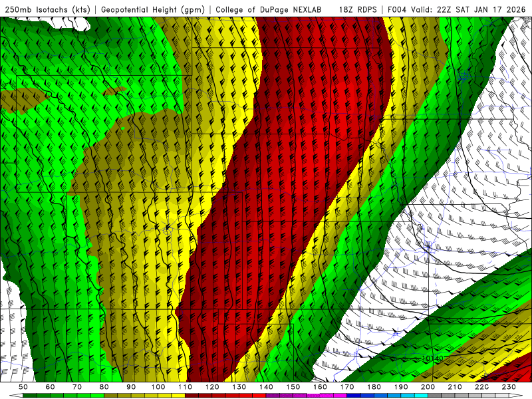
Task: Click the colorbar value label "230"
Action: 509,387
